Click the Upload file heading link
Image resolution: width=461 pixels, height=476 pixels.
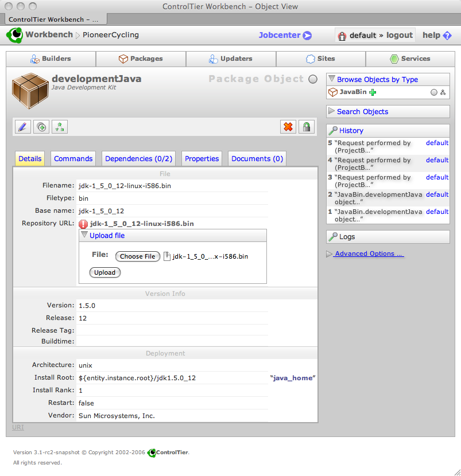107,236
